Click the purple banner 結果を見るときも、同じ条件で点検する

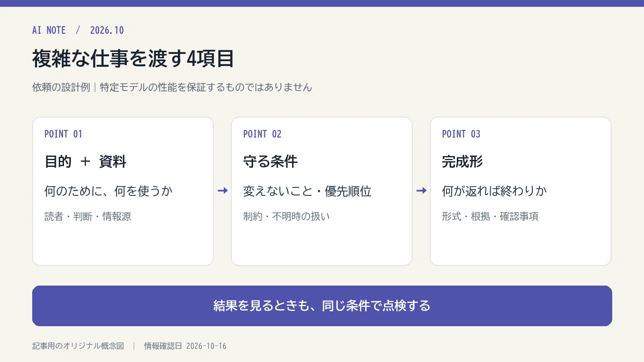coord(322,306)
